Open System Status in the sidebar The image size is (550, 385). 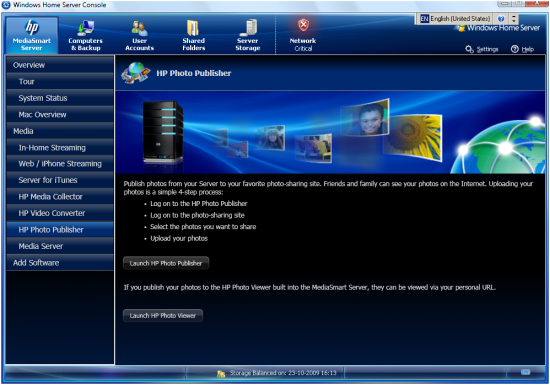(x=60, y=98)
